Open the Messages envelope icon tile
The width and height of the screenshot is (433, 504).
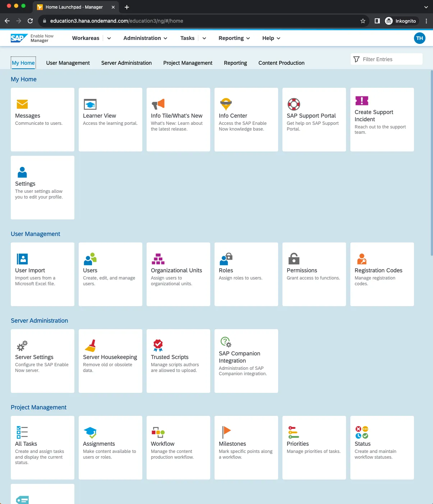[22, 104]
